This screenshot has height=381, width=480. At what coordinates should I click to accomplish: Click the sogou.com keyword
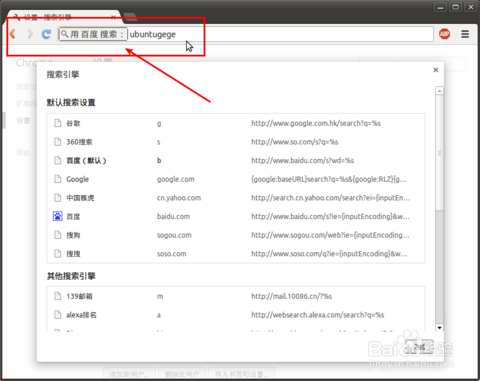174,235
